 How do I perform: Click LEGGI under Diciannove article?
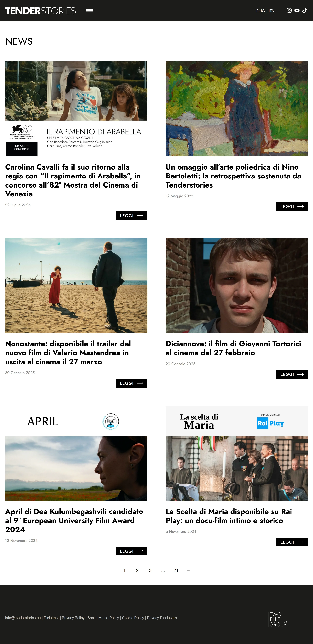point(292,374)
